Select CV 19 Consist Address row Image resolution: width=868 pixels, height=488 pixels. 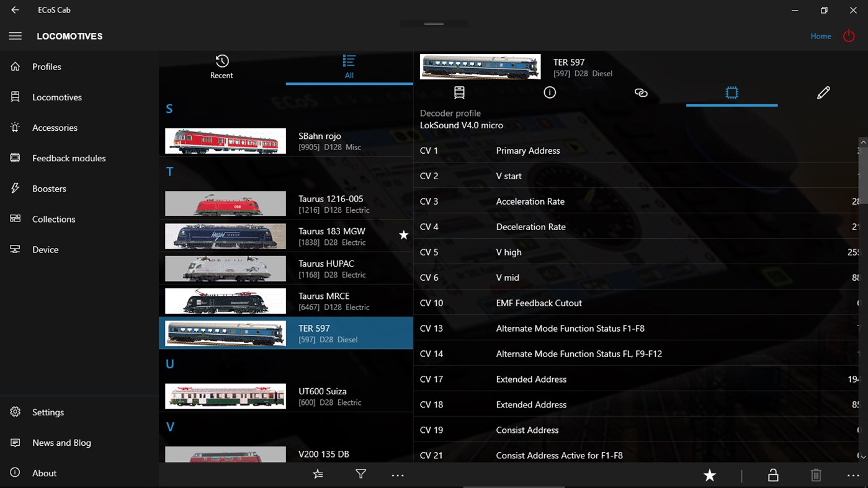coord(636,430)
